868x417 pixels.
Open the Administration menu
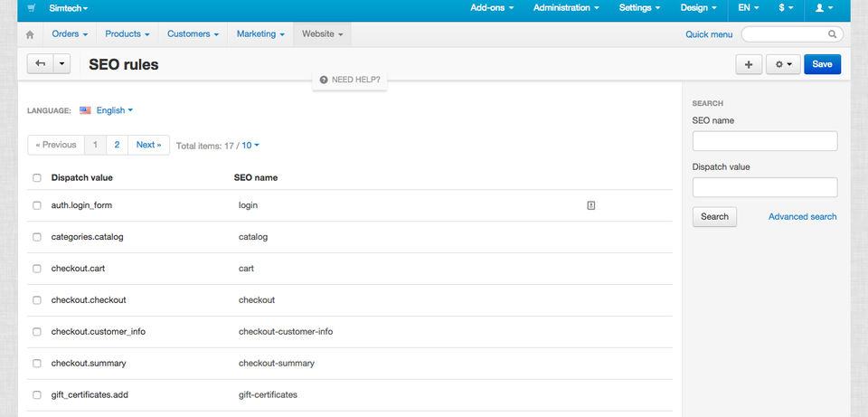pyautogui.click(x=566, y=8)
